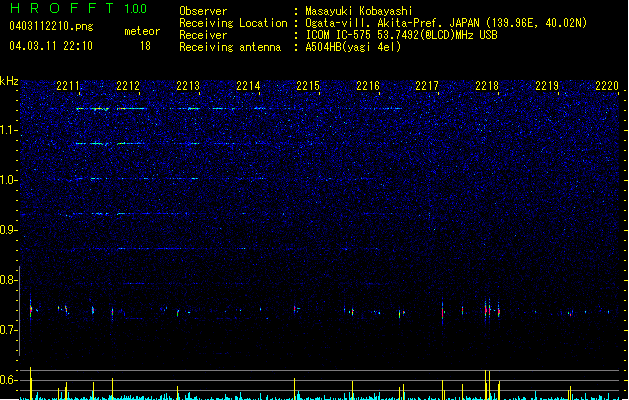This screenshot has height=400, width=629.
Task: Click the 2214 time marker
Action: 248,86
